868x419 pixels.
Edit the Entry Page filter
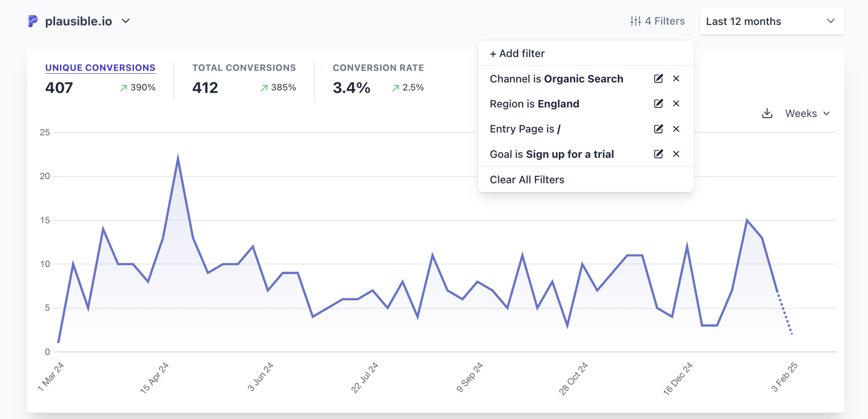658,129
